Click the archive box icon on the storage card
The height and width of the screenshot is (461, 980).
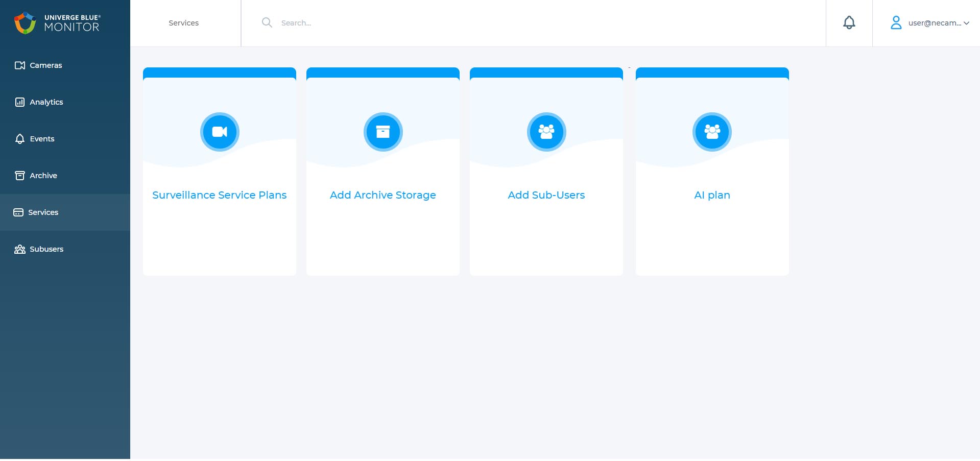coord(383,132)
